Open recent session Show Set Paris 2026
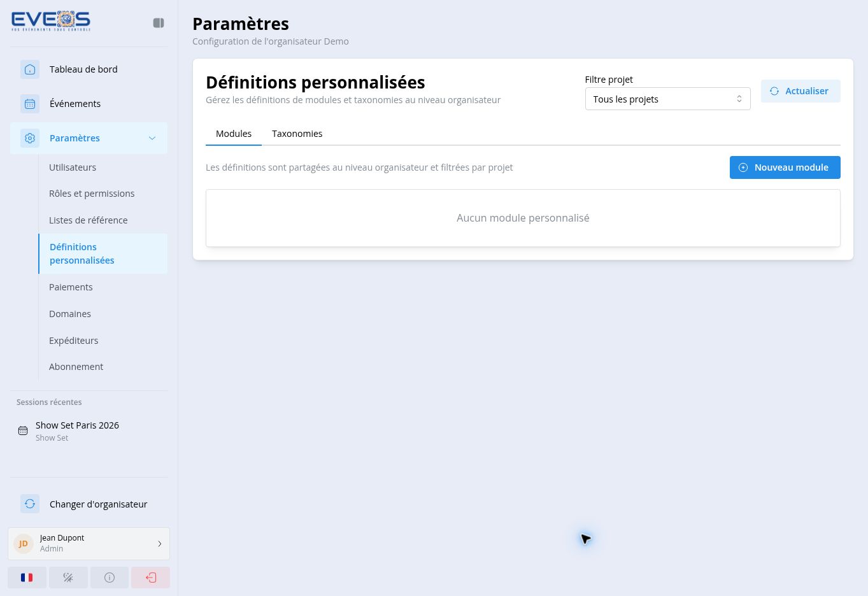Image resolution: width=868 pixels, height=596 pixels. pos(89,431)
